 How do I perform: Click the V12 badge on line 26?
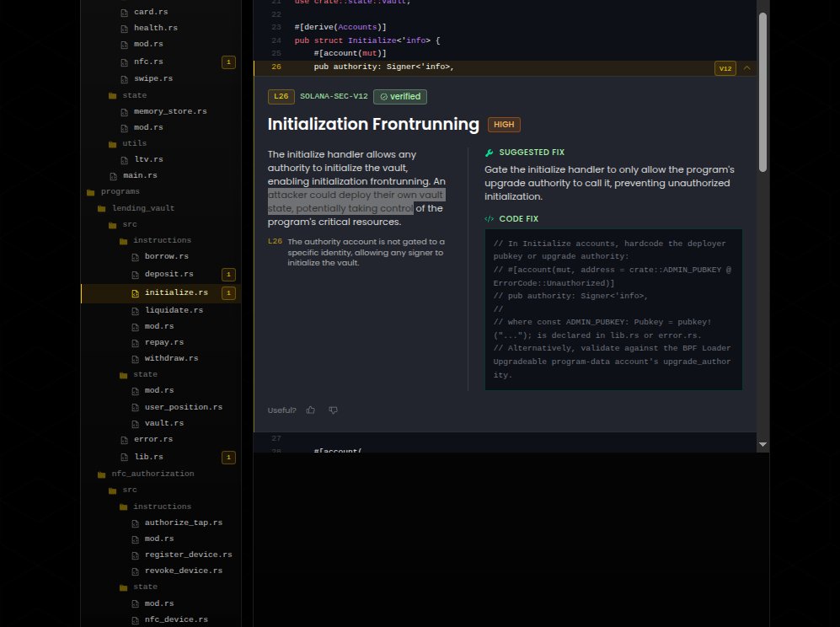pos(725,68)
